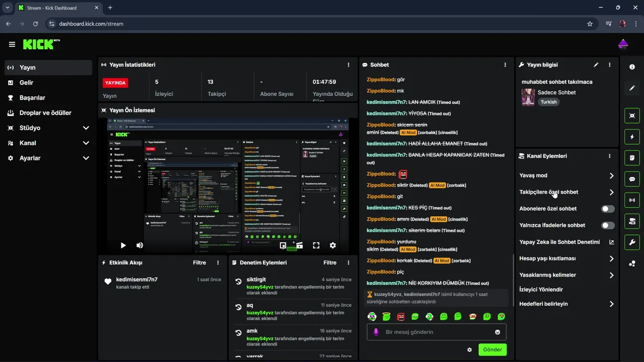Screen dimensions: 644x362
Task: Expand the Stüdyo menu chevron
Action: pos(86,128)
